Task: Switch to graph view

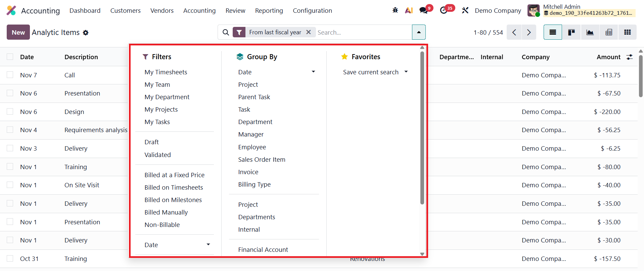Action: pyautogui.click(x=590, y=32)
